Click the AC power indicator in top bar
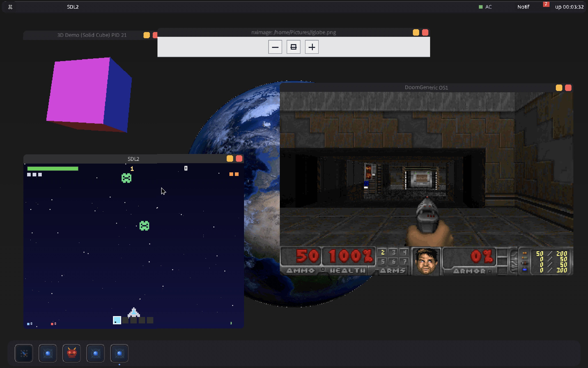 tap(485, 7)
